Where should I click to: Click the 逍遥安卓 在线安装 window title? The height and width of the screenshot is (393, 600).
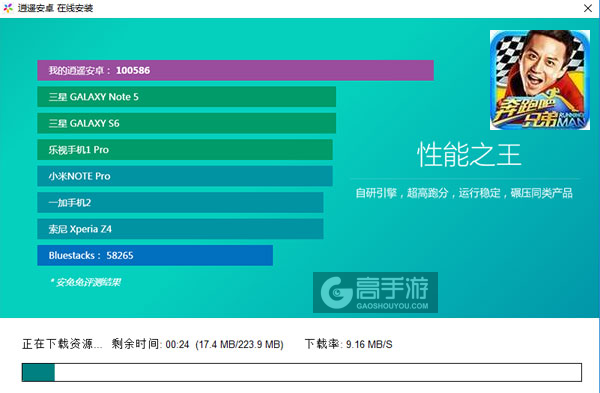tap(55, 8)
